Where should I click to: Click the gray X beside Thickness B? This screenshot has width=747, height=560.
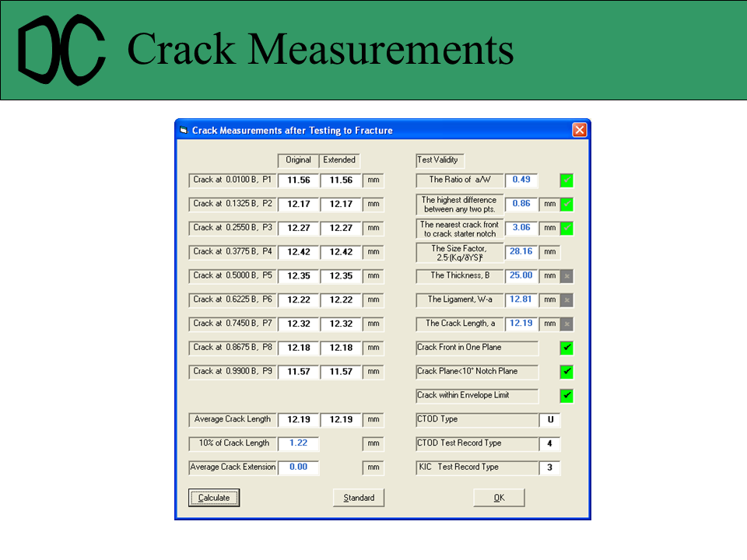click(x=567, y=276)
